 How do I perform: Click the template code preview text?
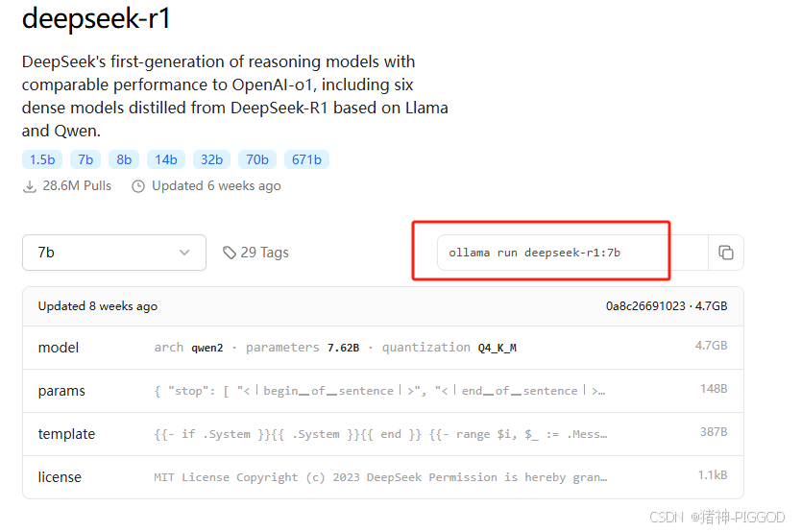380,434
